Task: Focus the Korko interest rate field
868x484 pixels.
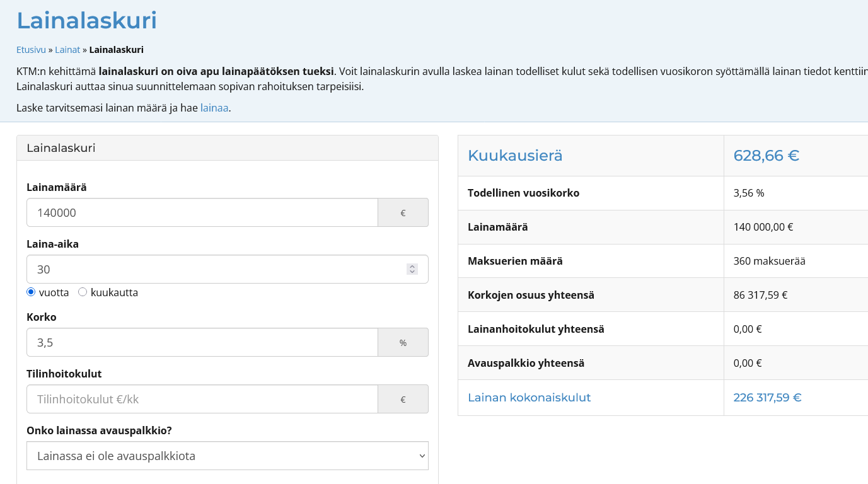Action: [x=202, y=342]
